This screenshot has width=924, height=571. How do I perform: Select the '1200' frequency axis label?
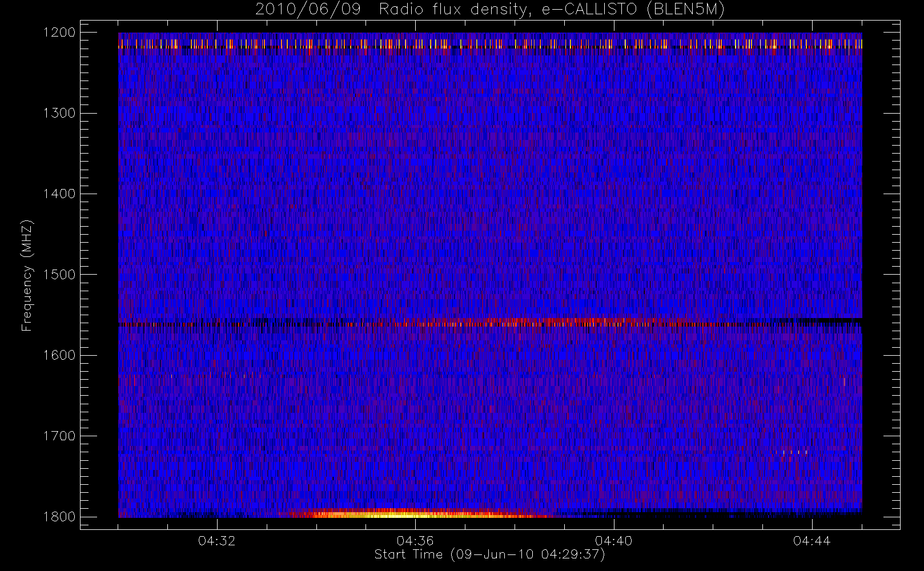tap(59, 33)
